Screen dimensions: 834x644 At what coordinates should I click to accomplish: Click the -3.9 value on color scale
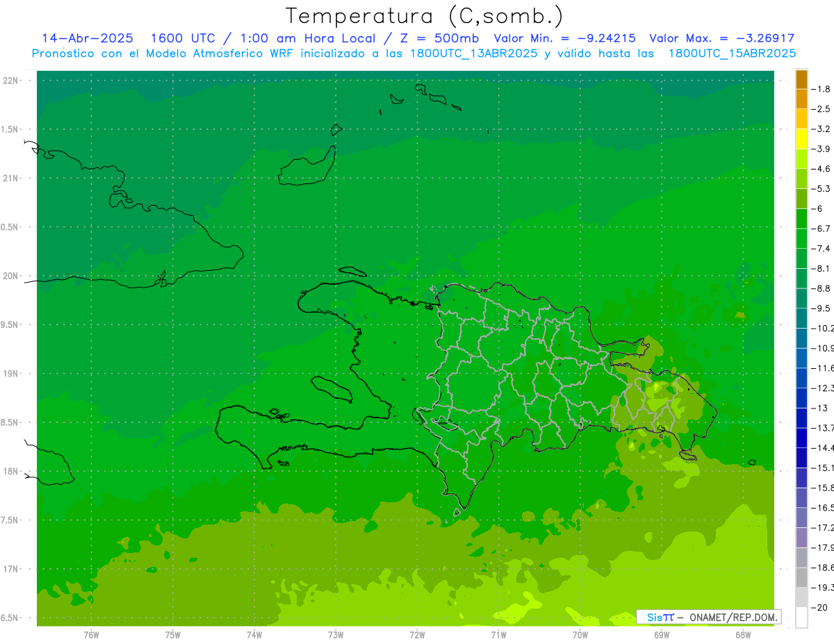(821, 149)
